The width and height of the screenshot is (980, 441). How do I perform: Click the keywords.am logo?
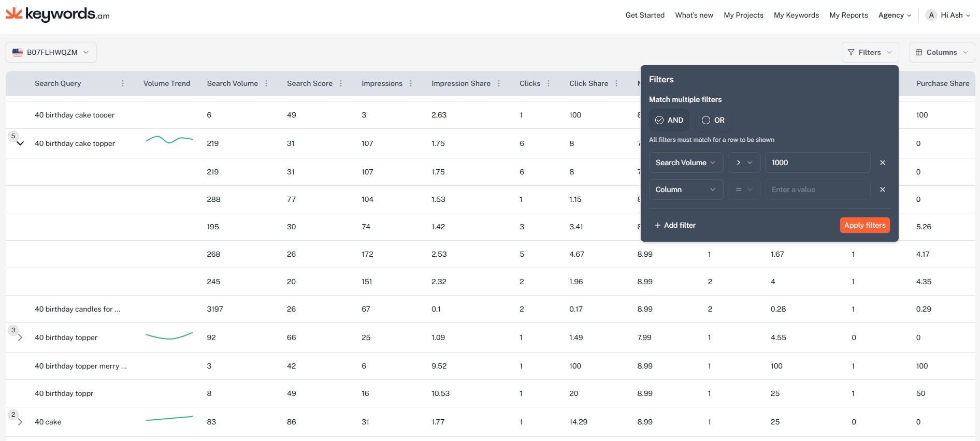(57, 14)
